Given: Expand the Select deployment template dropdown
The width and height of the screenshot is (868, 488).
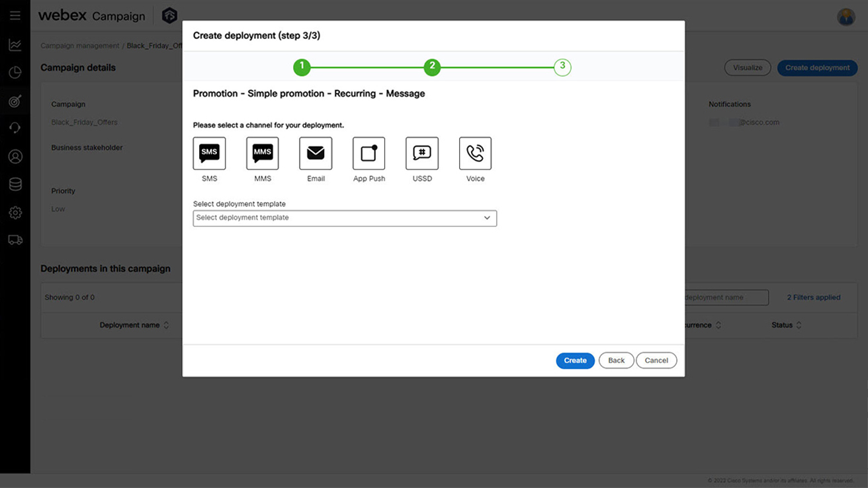Looking at the screenshot, I should pyautogui.click(x=345, y=218).
